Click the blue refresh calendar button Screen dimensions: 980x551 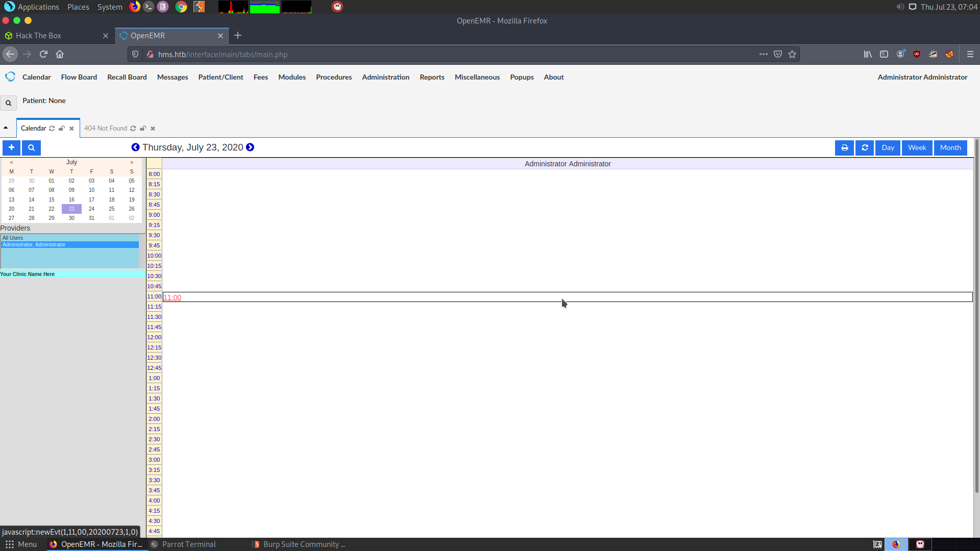click(x=865, y=147)
